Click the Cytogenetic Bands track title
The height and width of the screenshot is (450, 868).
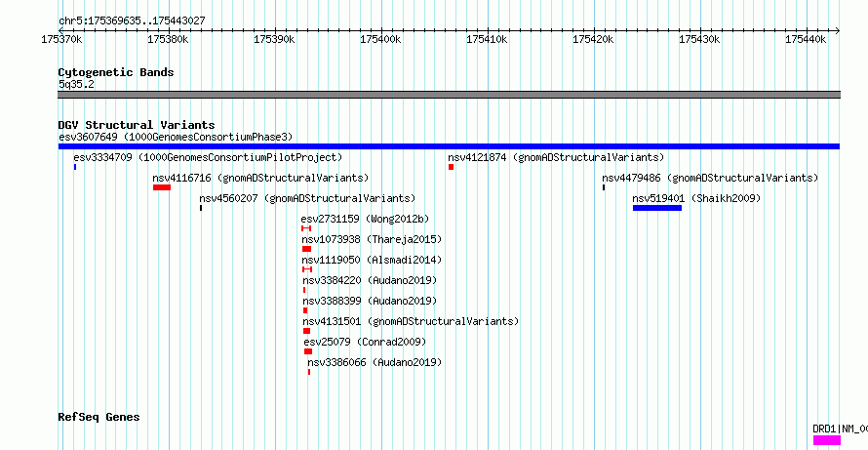point(116,72)
